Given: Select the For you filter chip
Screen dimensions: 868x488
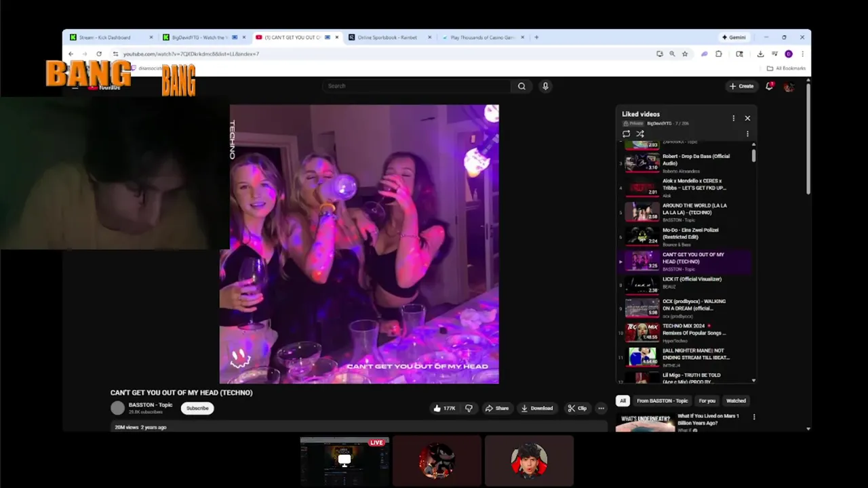Looking at the screenshot, I should coord(707,401).
